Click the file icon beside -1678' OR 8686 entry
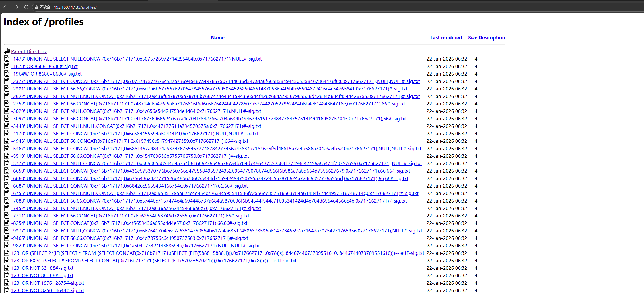This screenshot has height=293, width=644. tap(7, 66)
